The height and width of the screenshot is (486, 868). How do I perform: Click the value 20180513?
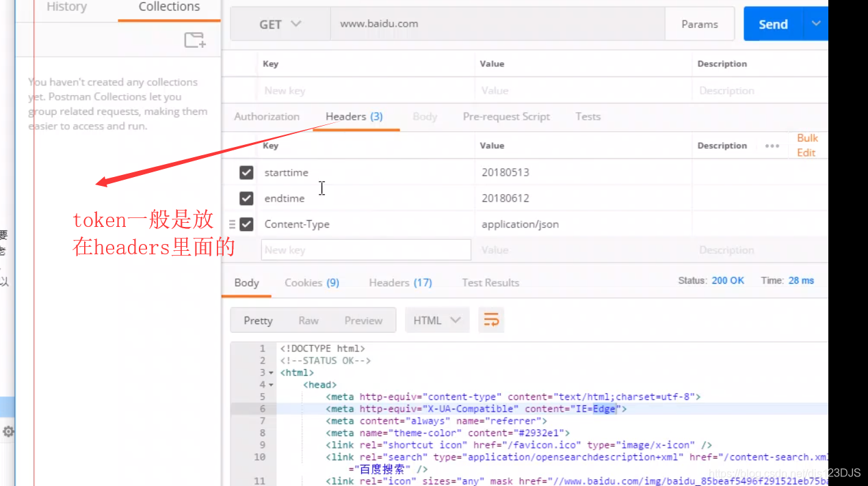click(x=505, y=172)
